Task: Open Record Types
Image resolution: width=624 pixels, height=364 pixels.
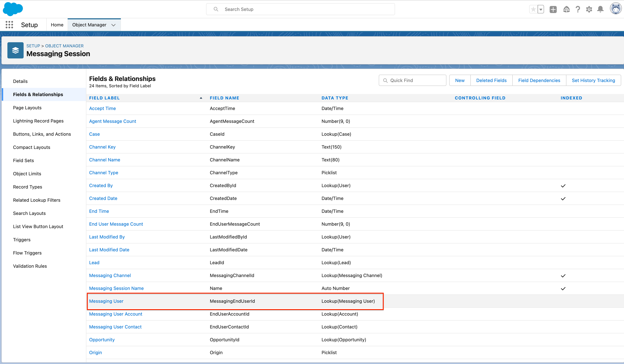Action: pos(27,187)
